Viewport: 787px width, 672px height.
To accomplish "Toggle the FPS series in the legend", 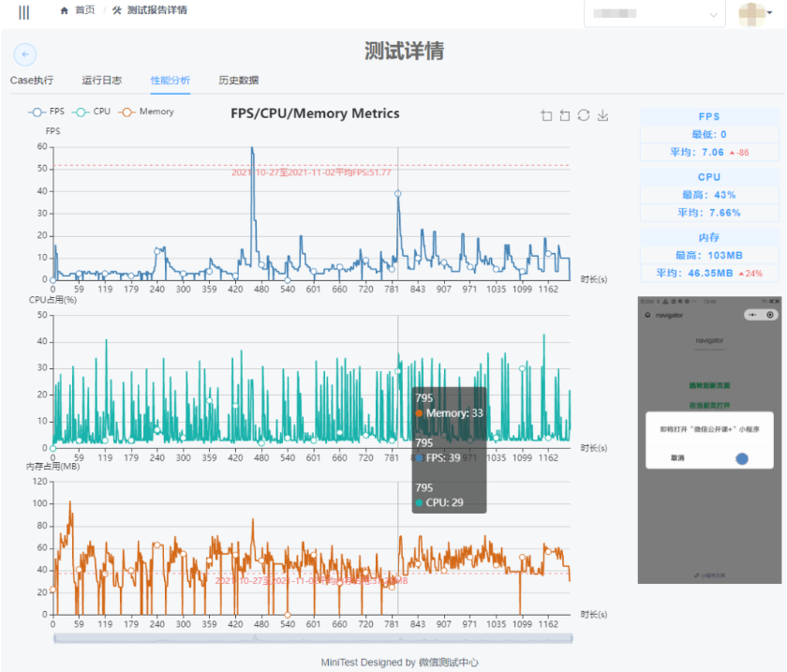I will click(x=46, y=112).
